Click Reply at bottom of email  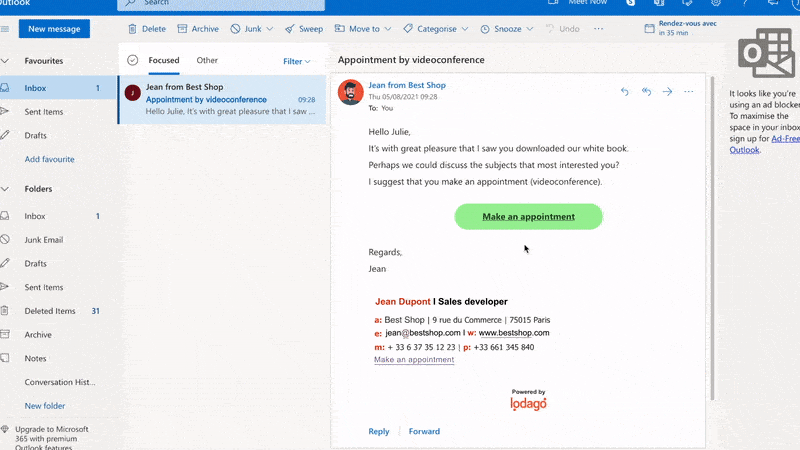(x=379, y=431)
